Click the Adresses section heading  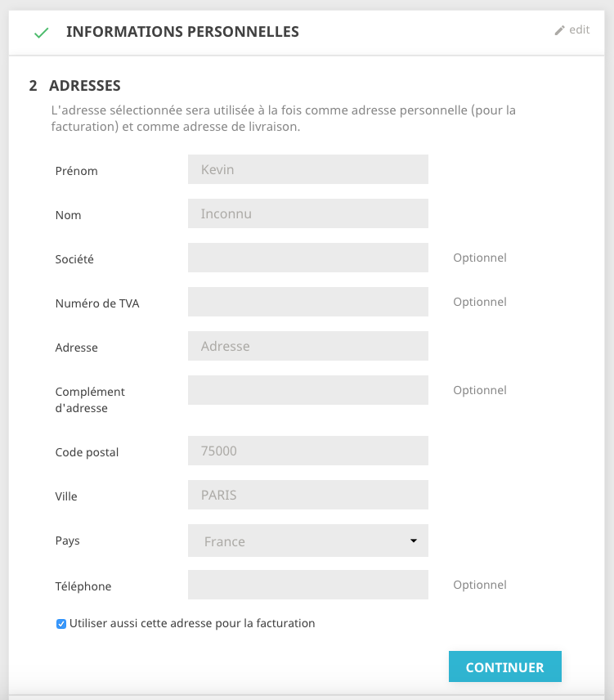click(x=85, y=85)
